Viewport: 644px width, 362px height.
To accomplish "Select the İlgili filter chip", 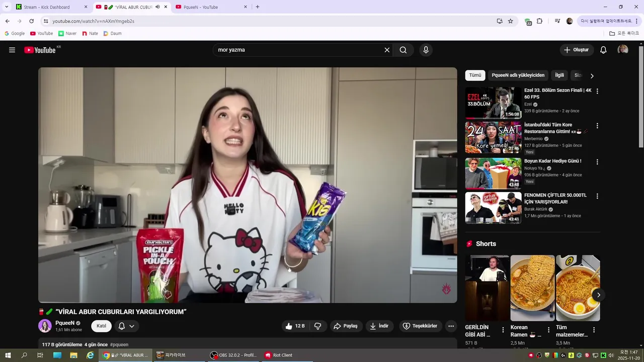I will tap(559, 75).
